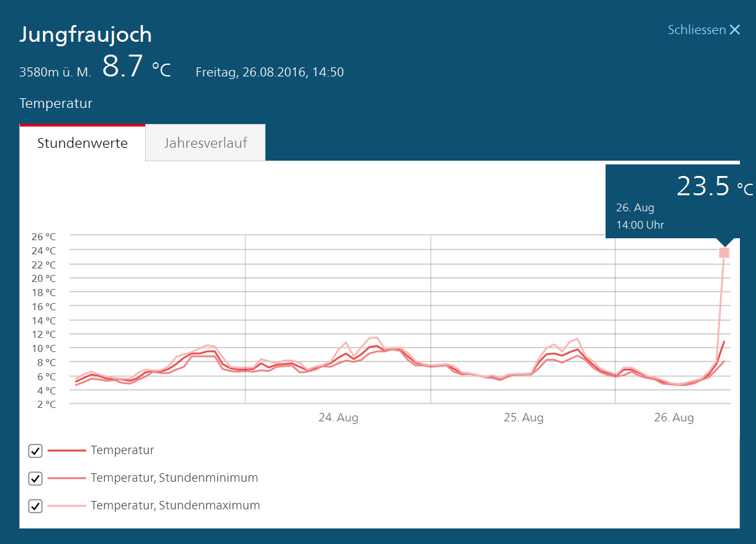Click the Temperatur legend label text

pos(122,450)
